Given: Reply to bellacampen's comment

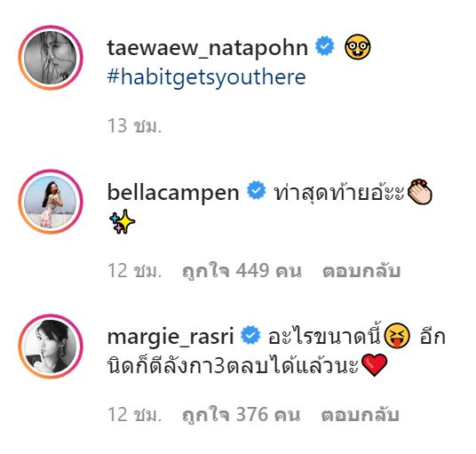Looking at the screenshot, I should tap(361, 271).
